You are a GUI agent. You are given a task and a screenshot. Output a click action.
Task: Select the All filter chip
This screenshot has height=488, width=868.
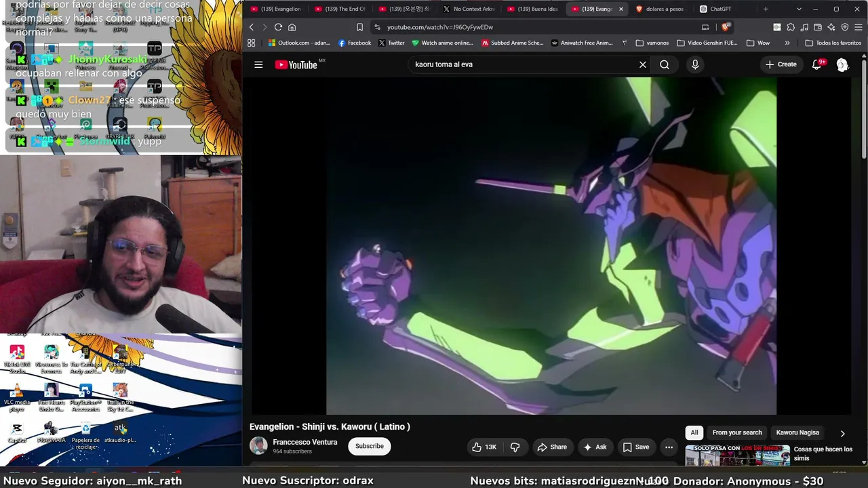tap(694, 432)
